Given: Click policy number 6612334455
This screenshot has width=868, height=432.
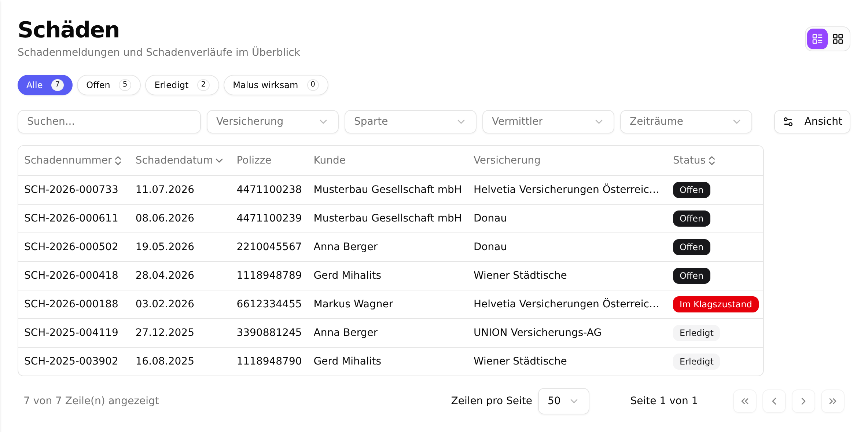Looking at the screenshot, I should tap(269, 304).
